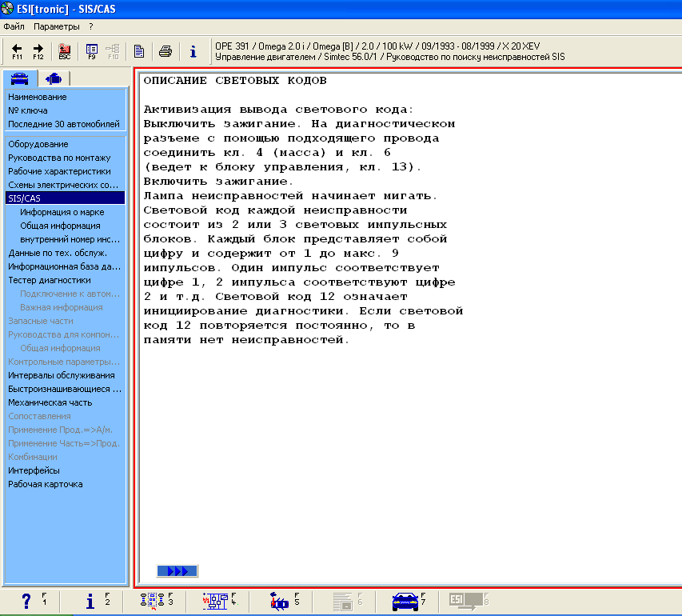Click the printer icon in toolbar

click(x=166, y=51)
